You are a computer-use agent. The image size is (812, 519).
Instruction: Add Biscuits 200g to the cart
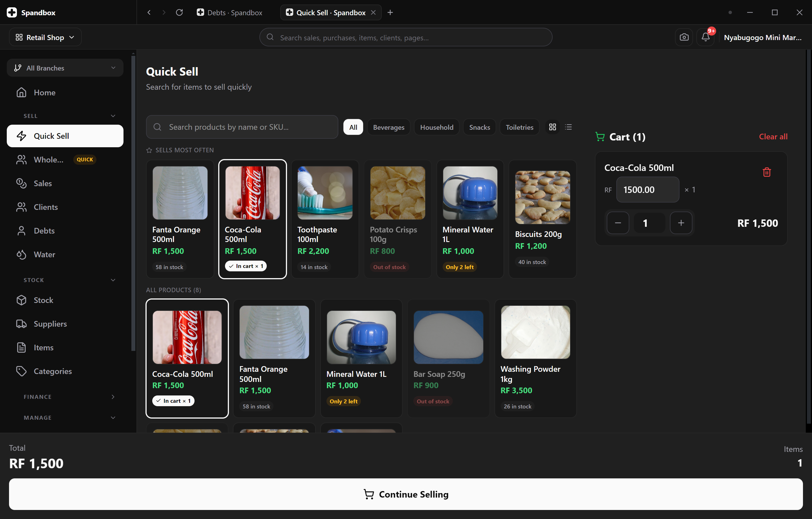click(542, 219)
